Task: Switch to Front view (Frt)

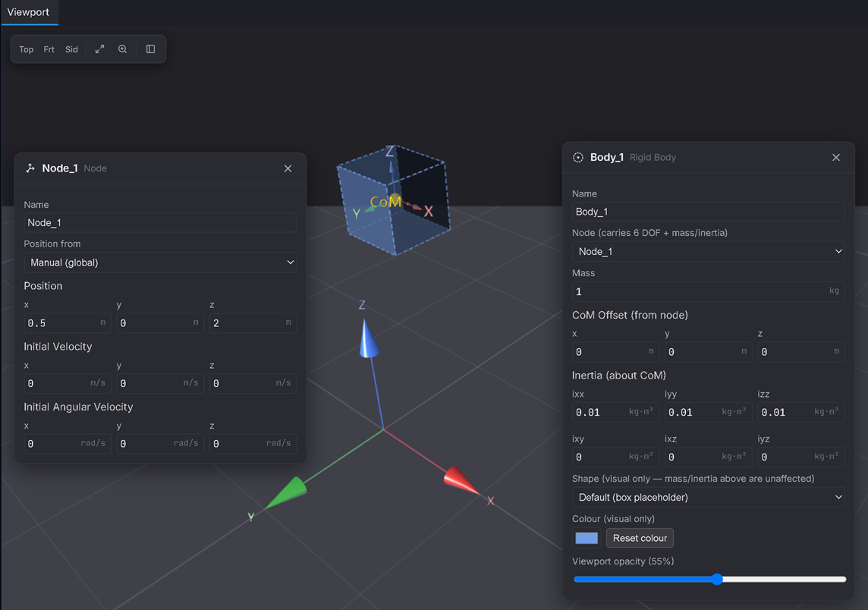Action: click(49, 49)
